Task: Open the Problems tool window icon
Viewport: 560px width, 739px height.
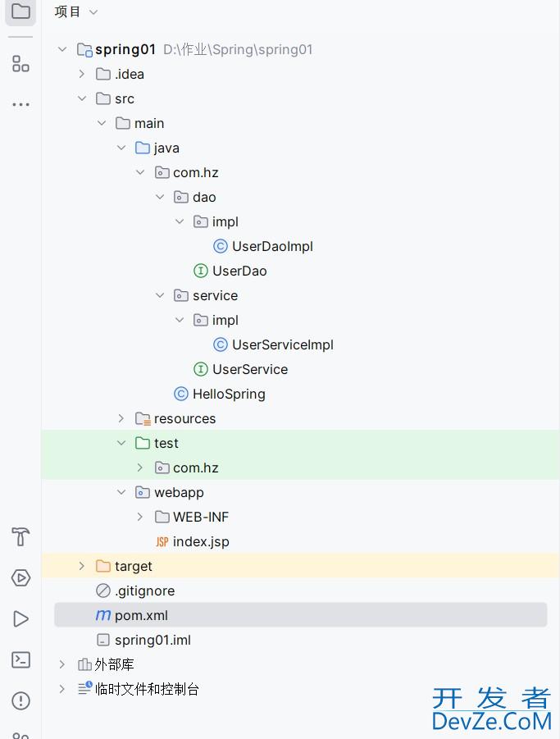Action: [20, 701]
